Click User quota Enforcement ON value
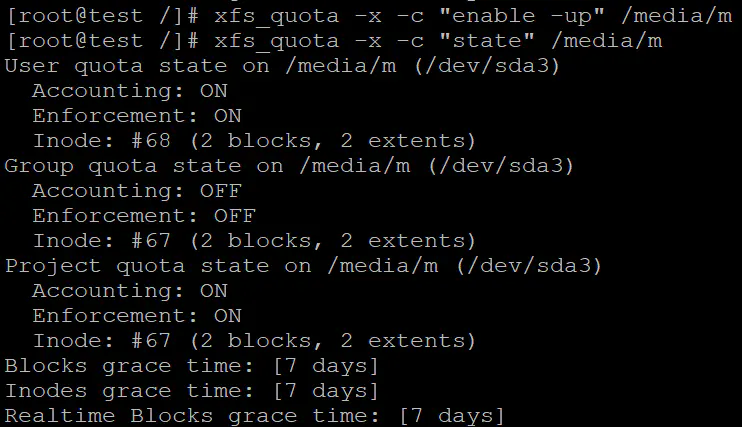 click(228, 116)
